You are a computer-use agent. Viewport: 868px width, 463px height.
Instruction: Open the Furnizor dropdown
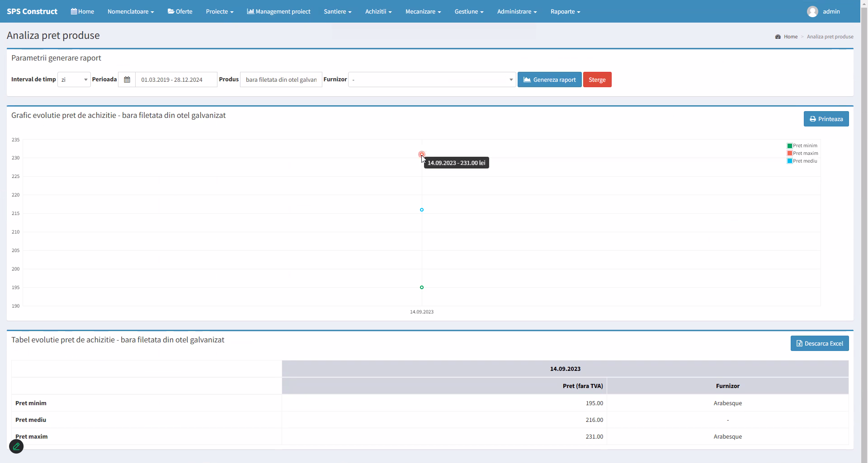pos(432,80)
